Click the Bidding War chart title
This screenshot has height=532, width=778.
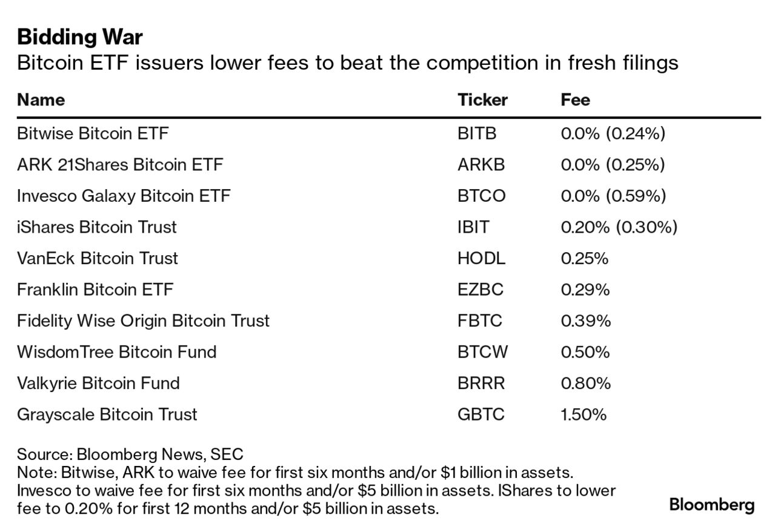(x=80, y=37)
